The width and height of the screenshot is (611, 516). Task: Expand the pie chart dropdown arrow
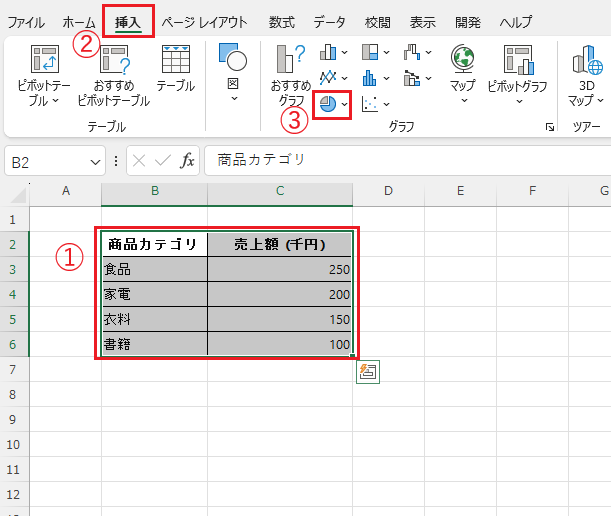(344, 104)
